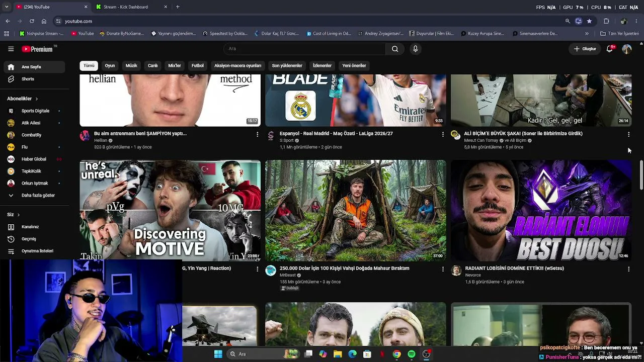
Task: Open the Chrome apps grid in bookmarks bar
Action: tap(7, 34)
